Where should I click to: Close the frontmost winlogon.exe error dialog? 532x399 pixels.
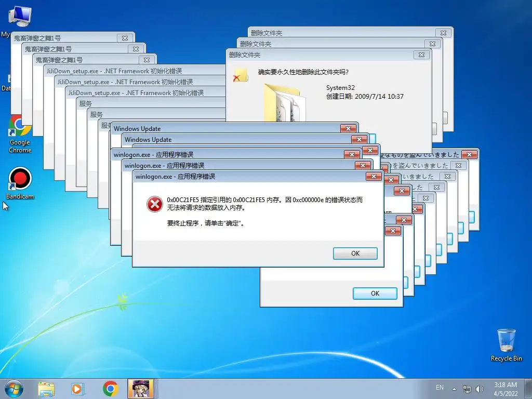374,177
